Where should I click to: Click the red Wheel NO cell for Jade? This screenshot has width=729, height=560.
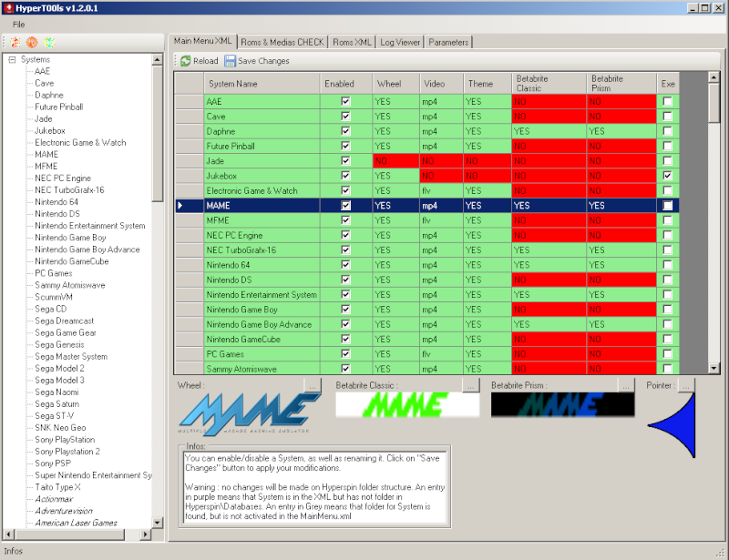point(395,161)
